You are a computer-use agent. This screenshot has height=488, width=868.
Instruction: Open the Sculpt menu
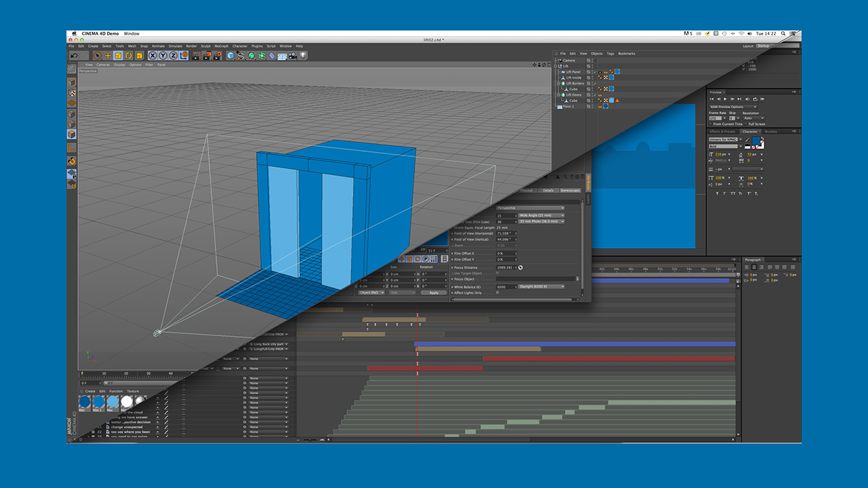(205, 46)
